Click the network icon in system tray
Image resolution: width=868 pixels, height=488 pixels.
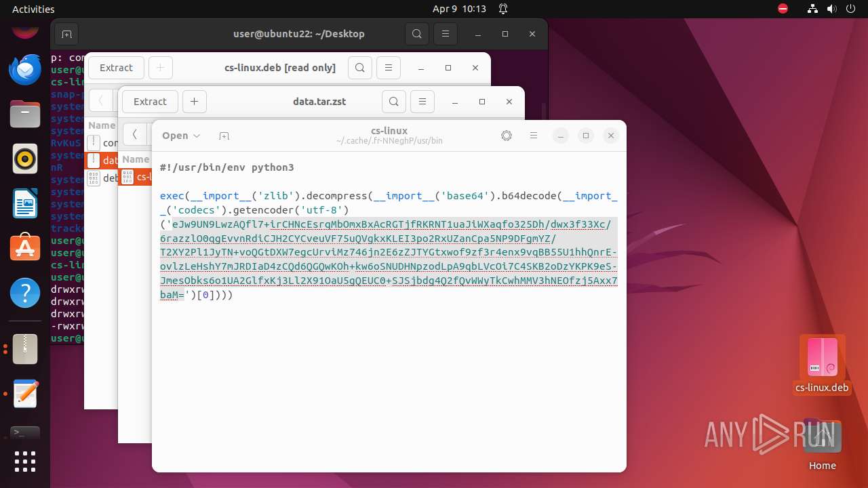[x=812, y=9]
